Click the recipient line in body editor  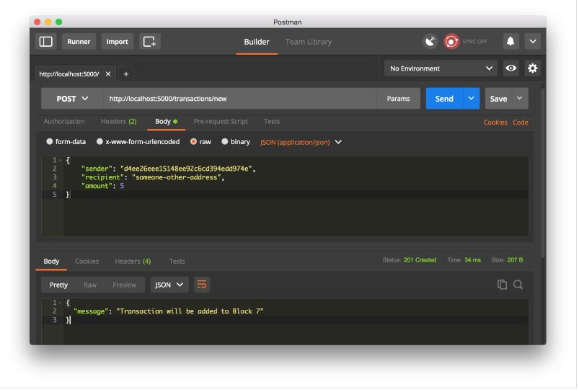tap(153, 177)
